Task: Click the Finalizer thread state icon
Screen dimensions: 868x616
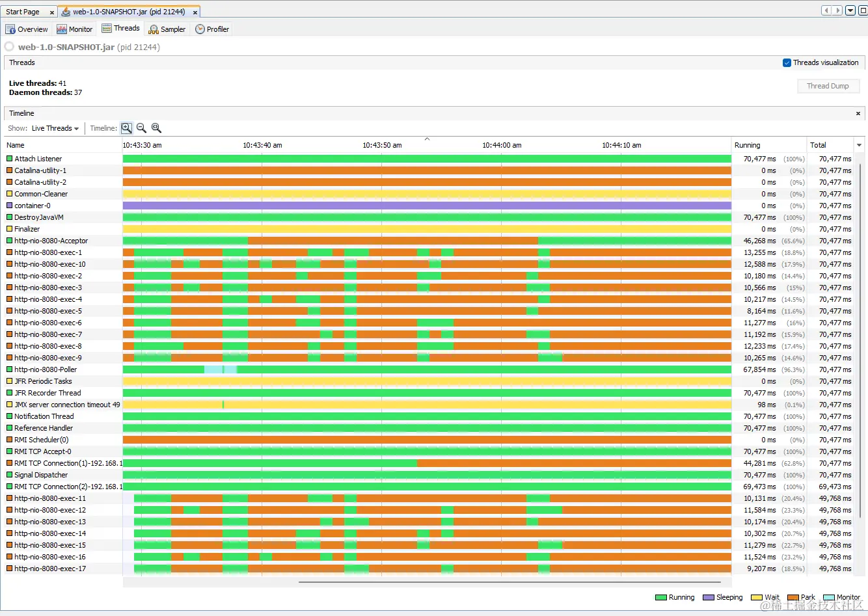Action: [10, 229]
